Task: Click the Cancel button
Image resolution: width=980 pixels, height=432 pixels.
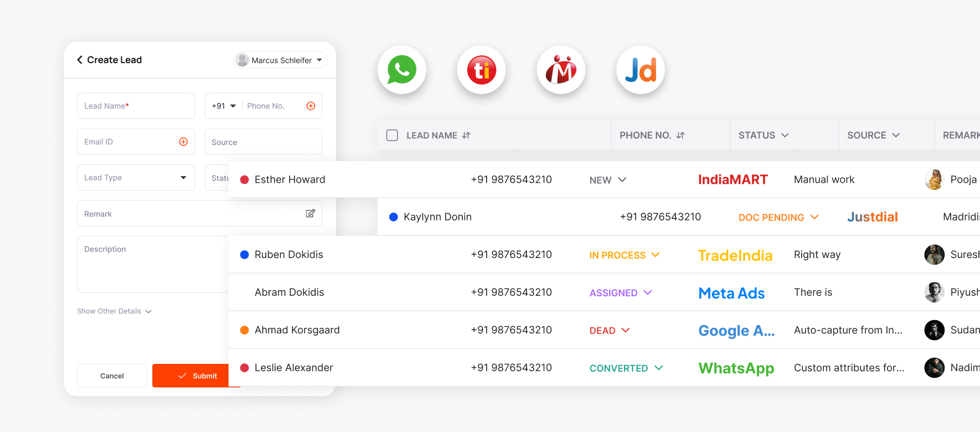Action: 112,376
